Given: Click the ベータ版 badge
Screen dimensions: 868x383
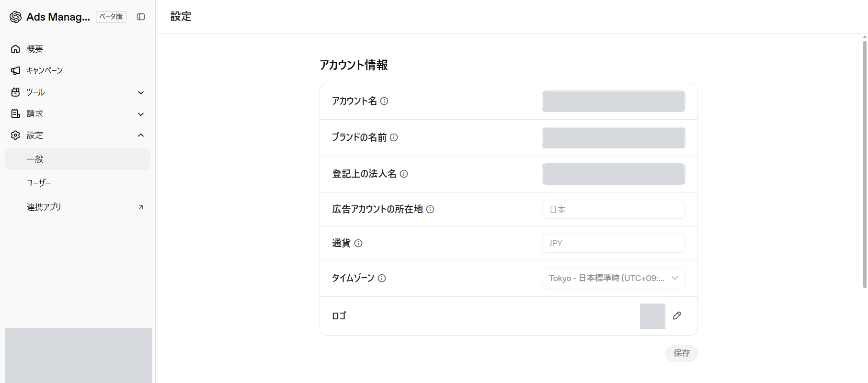Looking at the screenshot, I should [x=111, y=17].
